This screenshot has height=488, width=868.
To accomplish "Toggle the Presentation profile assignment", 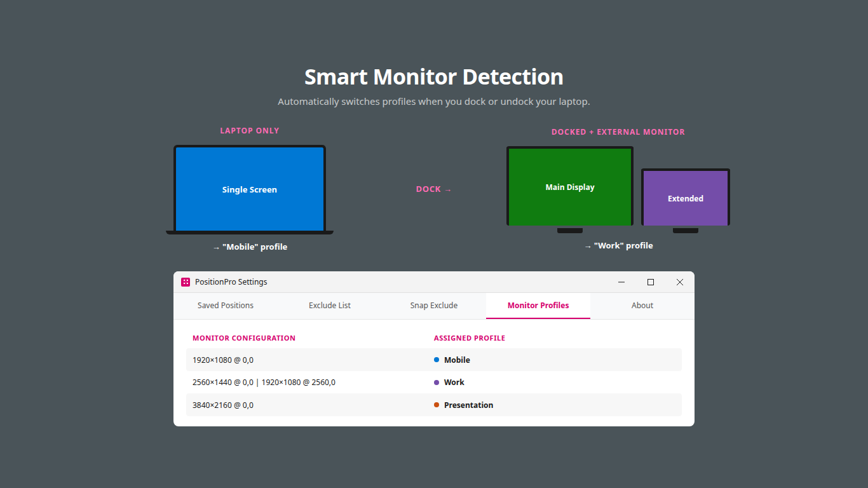I will tap(469, 405).
